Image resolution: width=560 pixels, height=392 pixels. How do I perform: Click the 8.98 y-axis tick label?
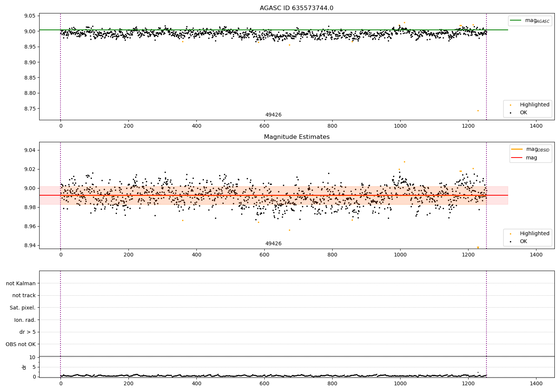click(30, 207)
